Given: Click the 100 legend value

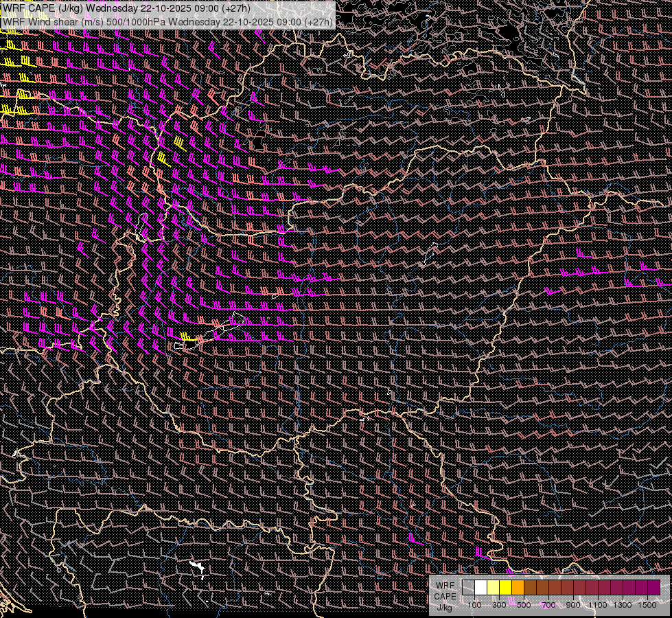Looking at the screenshot, I should click(x=474, y=605).
